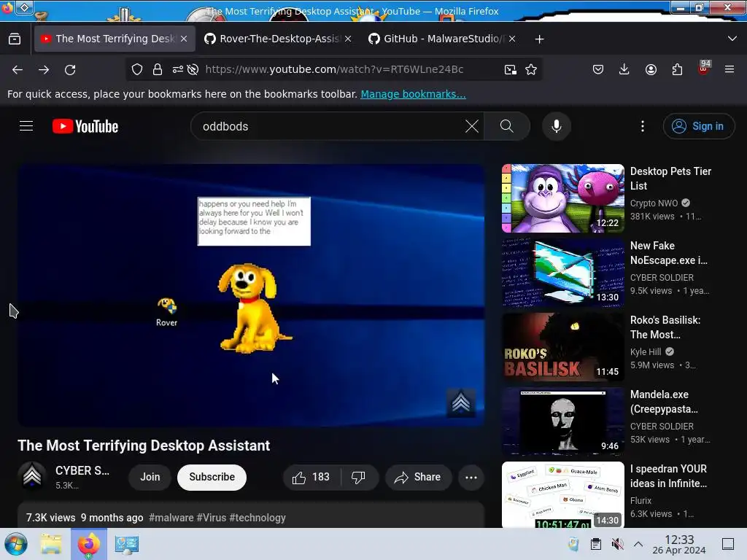This screenshot has width=747, height=560.
Task: Click the channel watermark in the video
Action: point(461,403)
